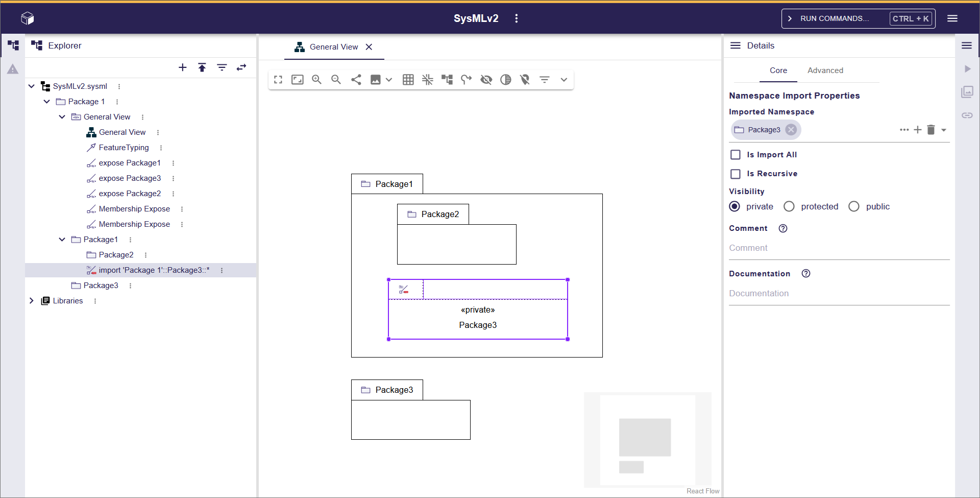
Task: Remove the Package3 chip from Imported Namespace
Action: tap(791, 130)
